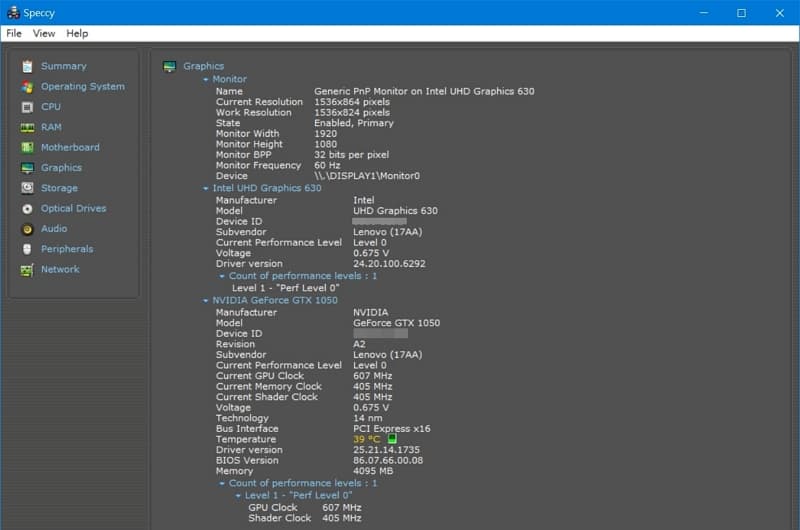Open the Help menu

pos(77,33)
